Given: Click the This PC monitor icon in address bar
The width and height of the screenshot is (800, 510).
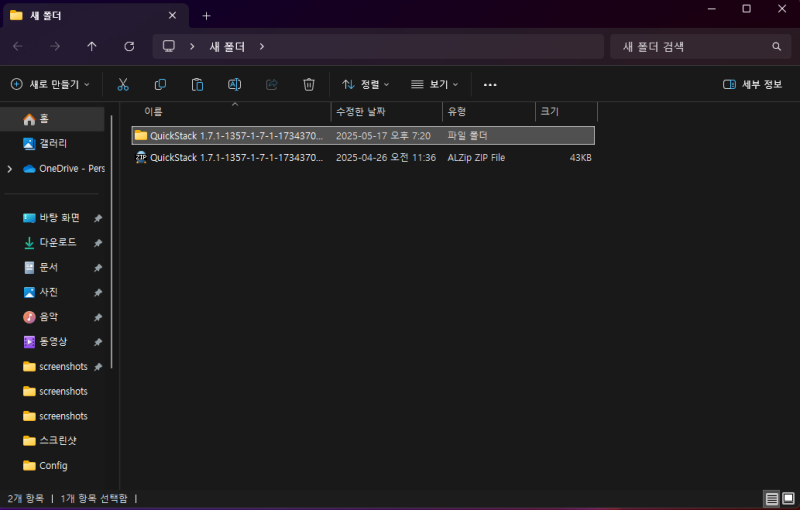Looking at the screenshot, I should point(168,46).
